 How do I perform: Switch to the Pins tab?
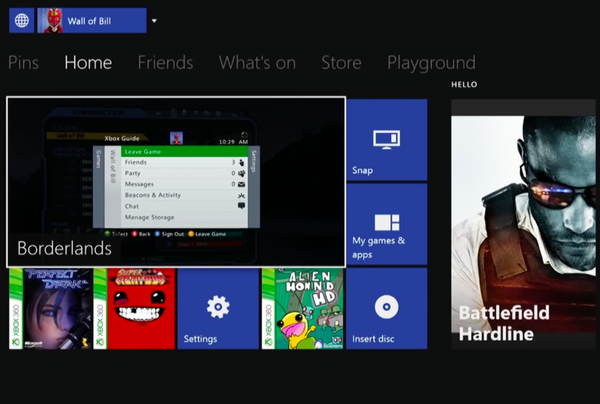coord(23,62)
